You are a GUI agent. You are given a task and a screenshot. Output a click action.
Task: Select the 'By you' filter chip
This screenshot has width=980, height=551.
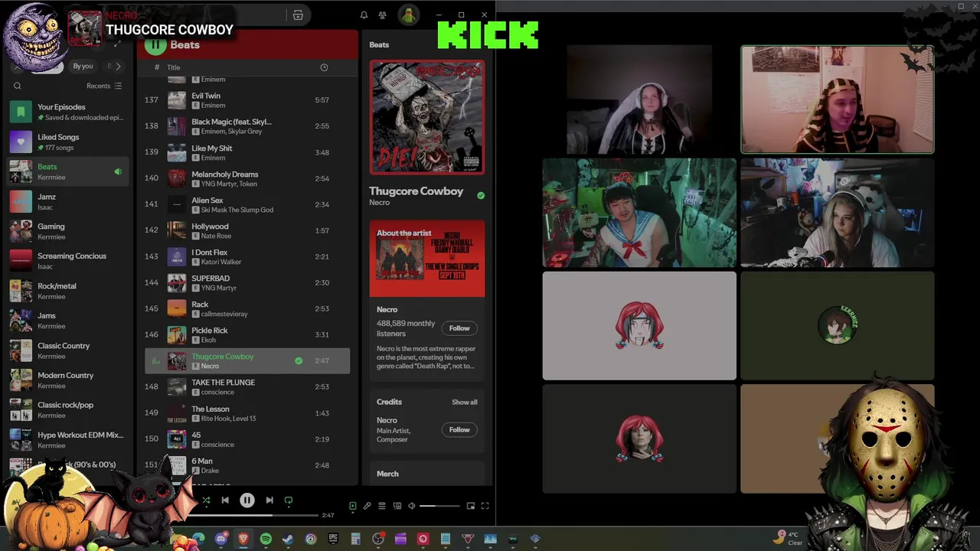click(83, 67)
